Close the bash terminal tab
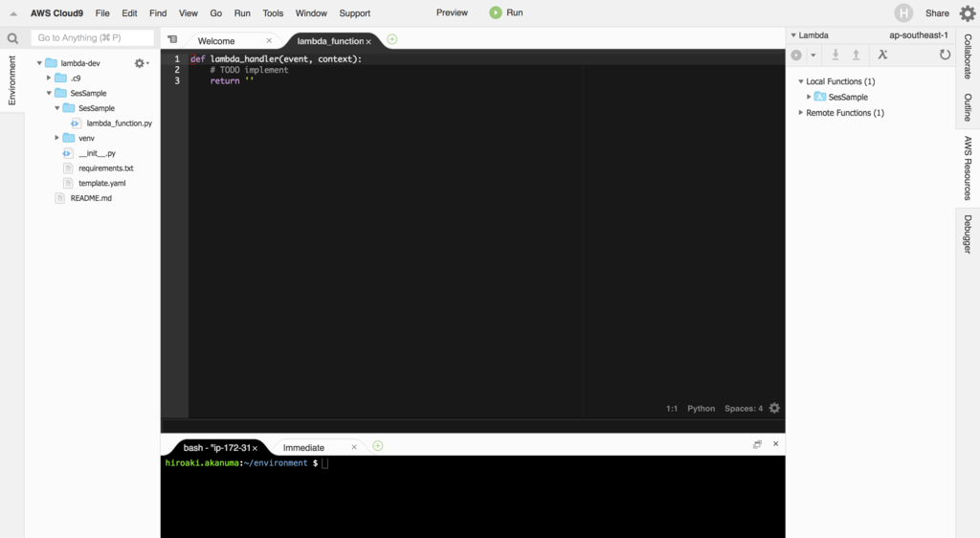980x538 pixels. [x=255, y=448]
